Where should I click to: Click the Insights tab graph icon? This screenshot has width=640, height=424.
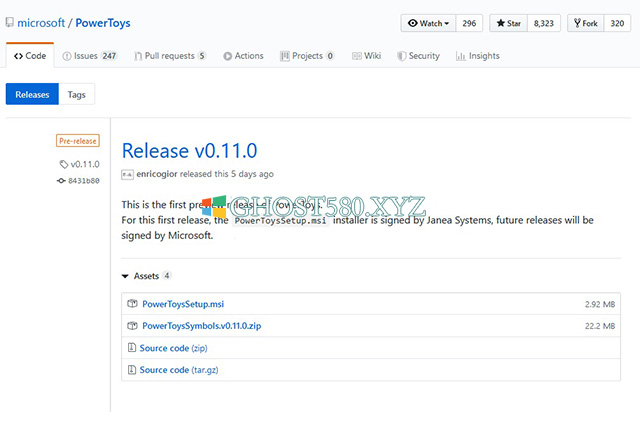pos(460,56)
